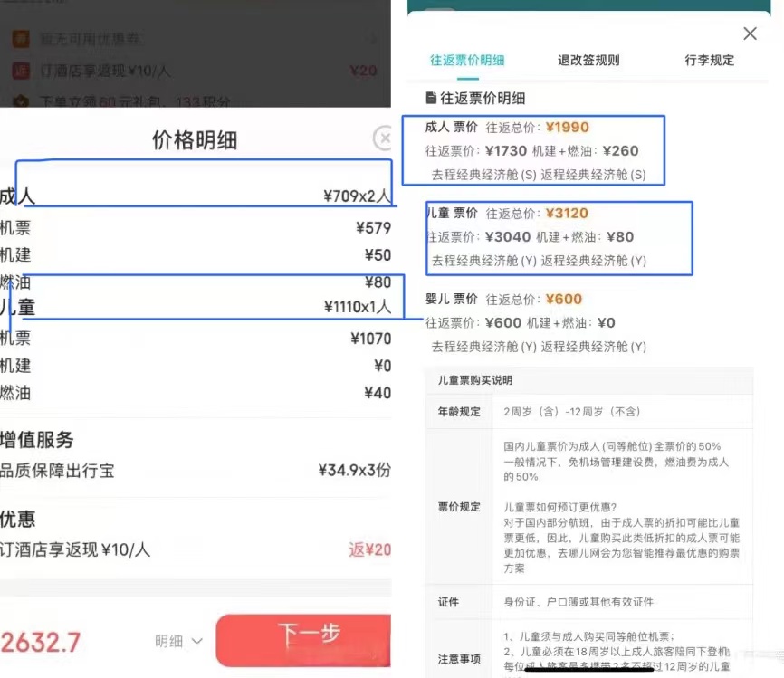Close the round-trip fare details panel
784x678 pixels.
[x=750, y=33]
